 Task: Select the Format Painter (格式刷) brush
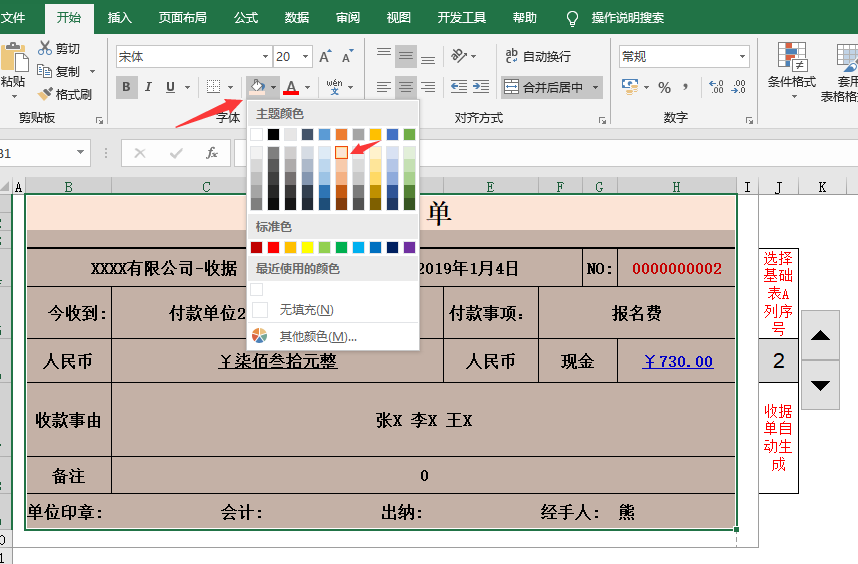pos(45,94)
